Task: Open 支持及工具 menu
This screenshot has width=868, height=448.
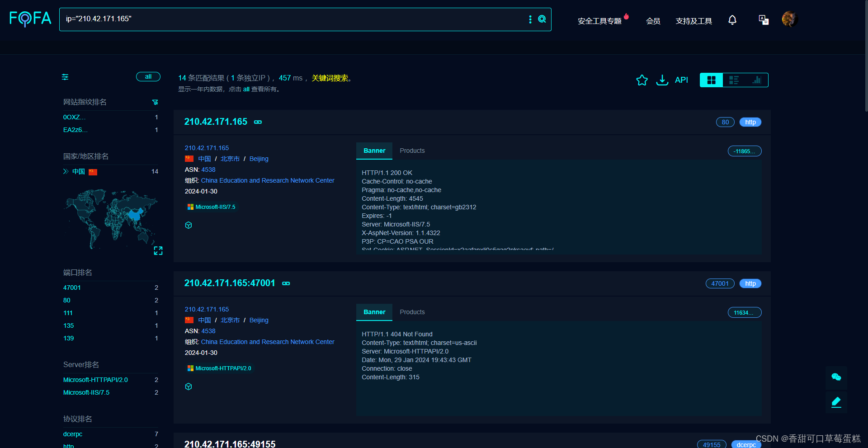Action: click(x=694, y=21)
